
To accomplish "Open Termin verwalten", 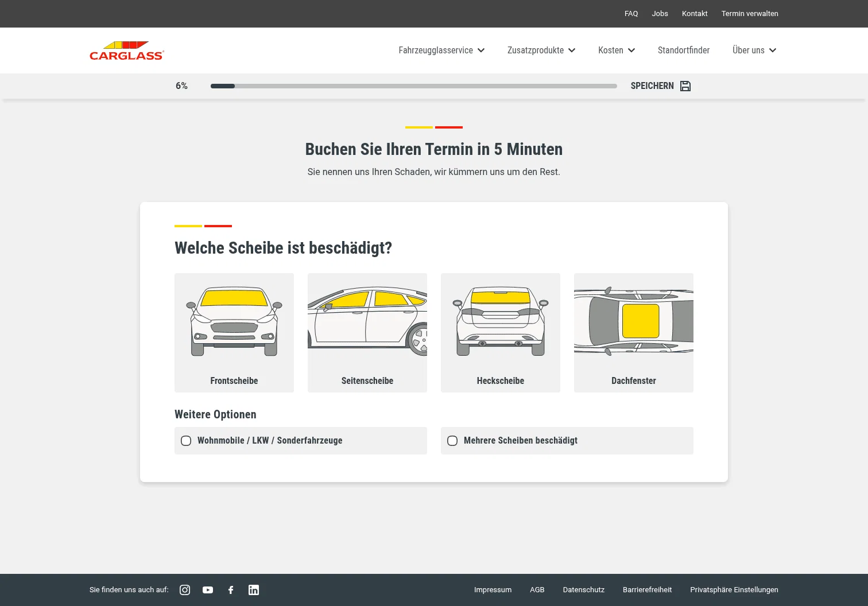I will coord(750,14).
